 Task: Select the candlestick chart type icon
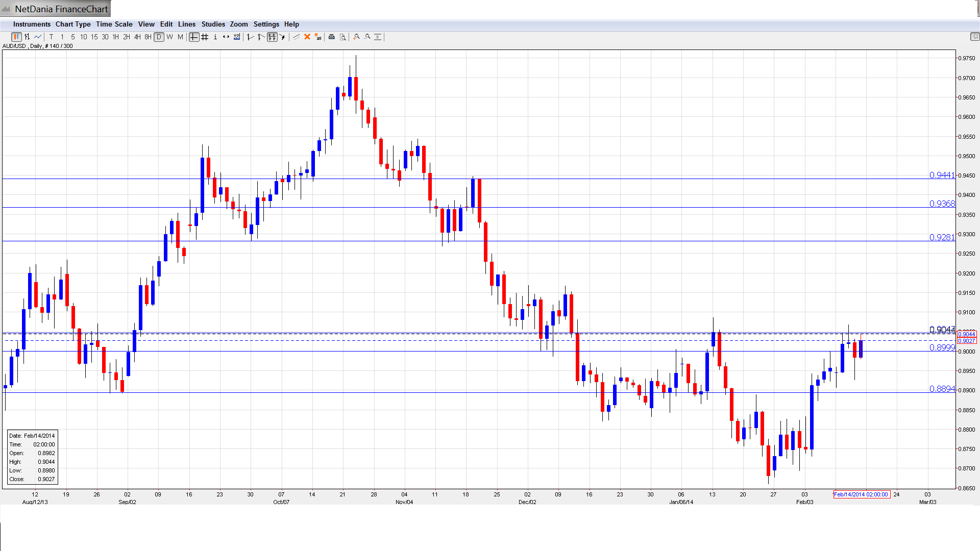[16, 37]
